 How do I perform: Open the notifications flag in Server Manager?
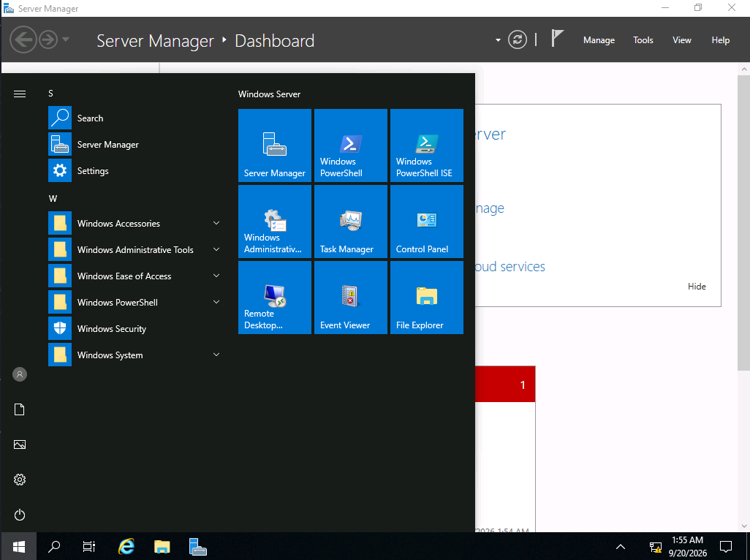pyautogui.click(x=557, y=38)
